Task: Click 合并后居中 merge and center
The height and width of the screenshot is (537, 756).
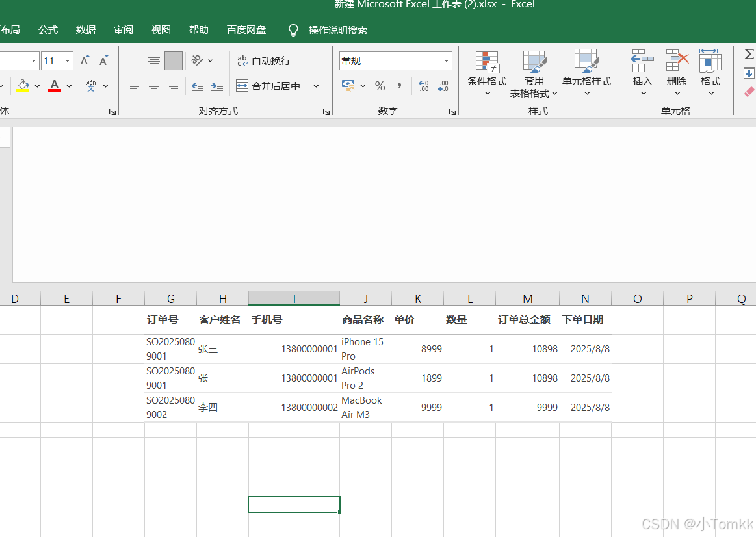Action: click(268, 86)
